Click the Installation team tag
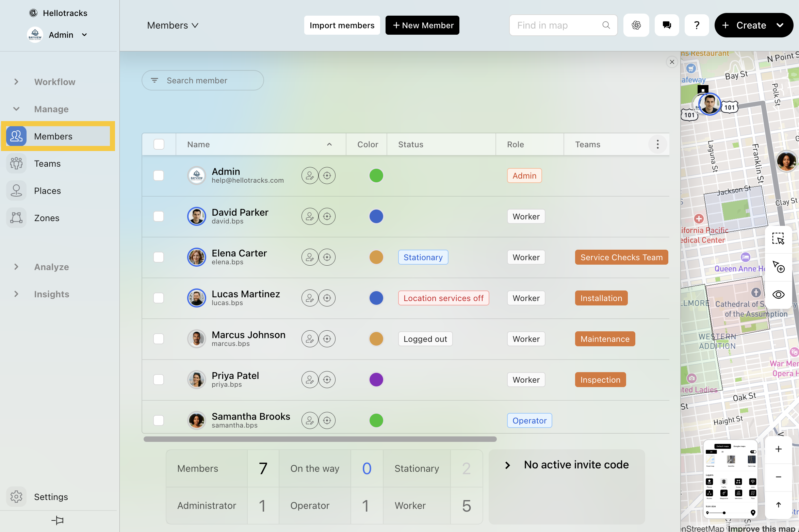The height and width of the screenshot is (532, 799). point(601,298)
